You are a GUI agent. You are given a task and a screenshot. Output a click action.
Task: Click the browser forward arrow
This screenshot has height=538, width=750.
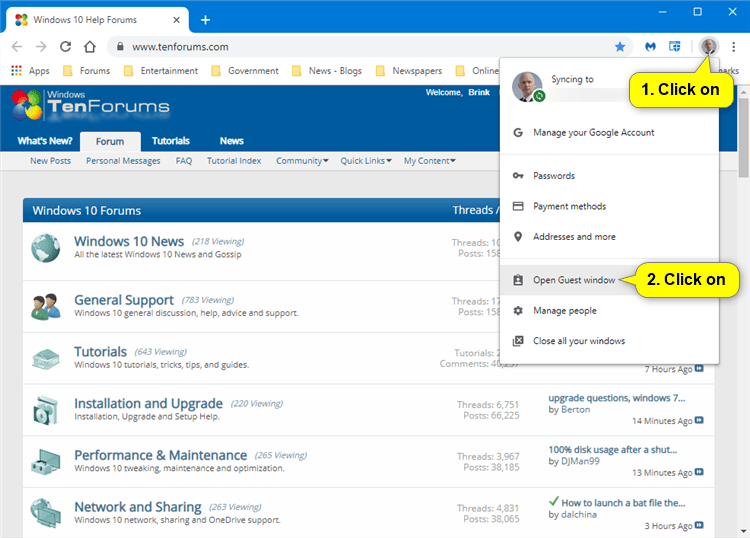pyautogui.click(x=41, y=46)
